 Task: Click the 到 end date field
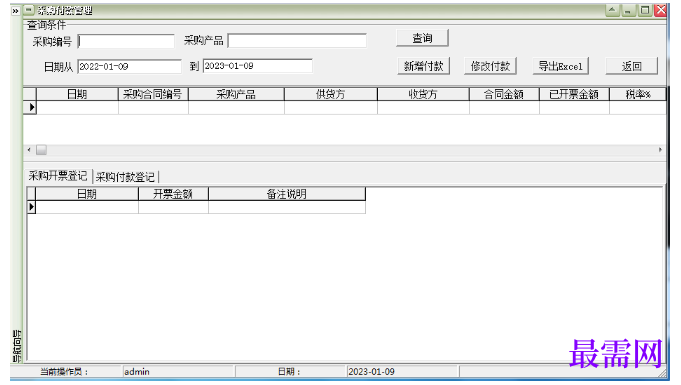(258, 66)
